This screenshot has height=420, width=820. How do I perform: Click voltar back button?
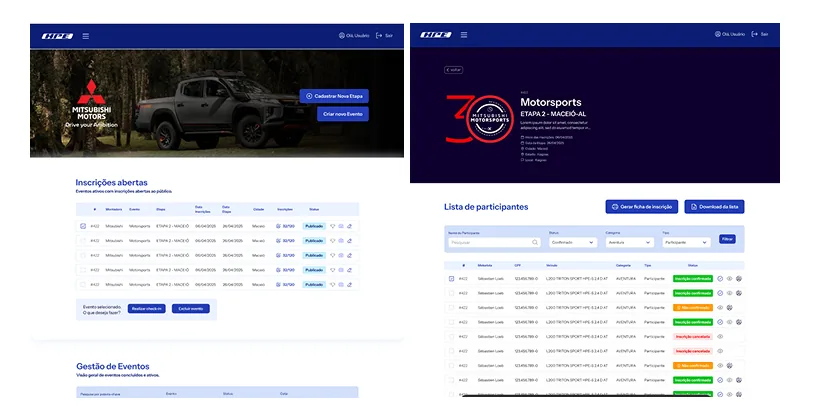(453, 70)
